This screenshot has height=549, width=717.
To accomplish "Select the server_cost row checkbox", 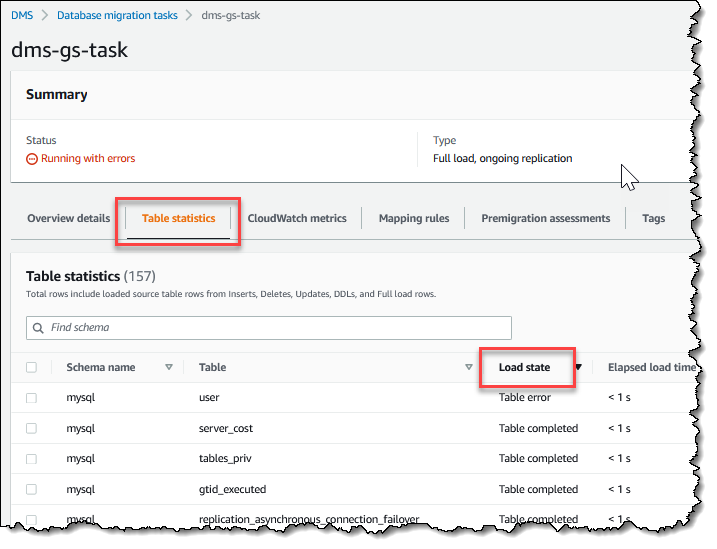I will pos(31,428).
